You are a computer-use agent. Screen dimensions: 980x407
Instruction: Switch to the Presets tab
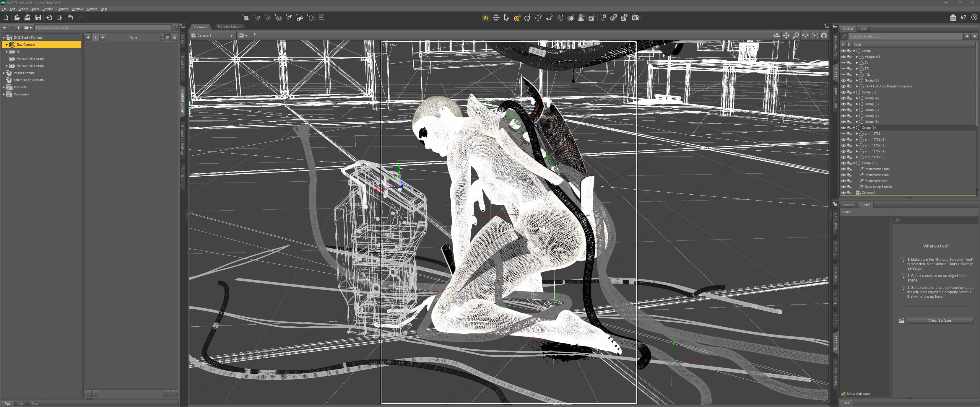(x=848, y=205)
